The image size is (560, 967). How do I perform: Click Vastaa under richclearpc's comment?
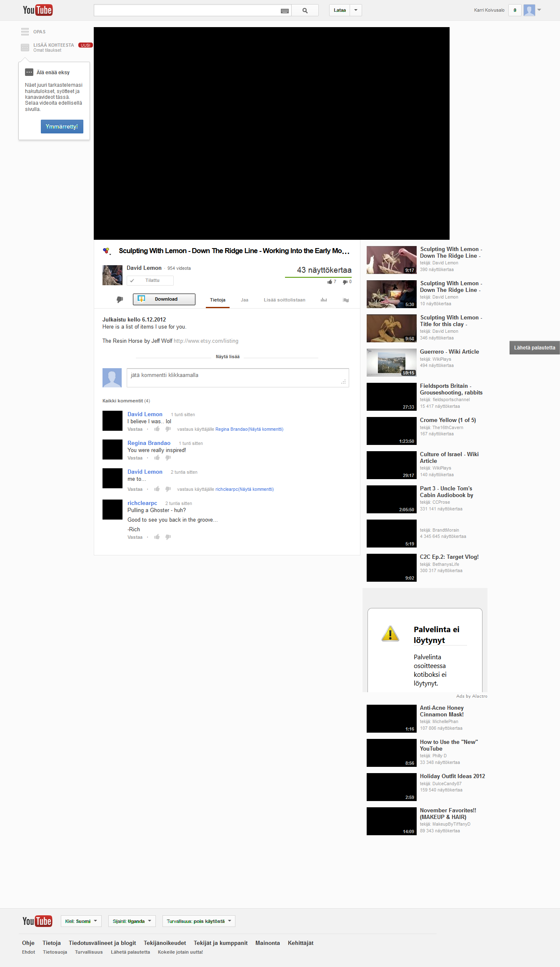(135, 538)
